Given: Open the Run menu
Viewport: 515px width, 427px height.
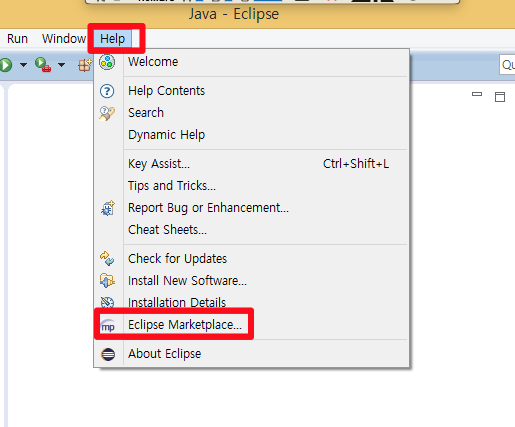Looking at the screenshot, I should [17, 39].
